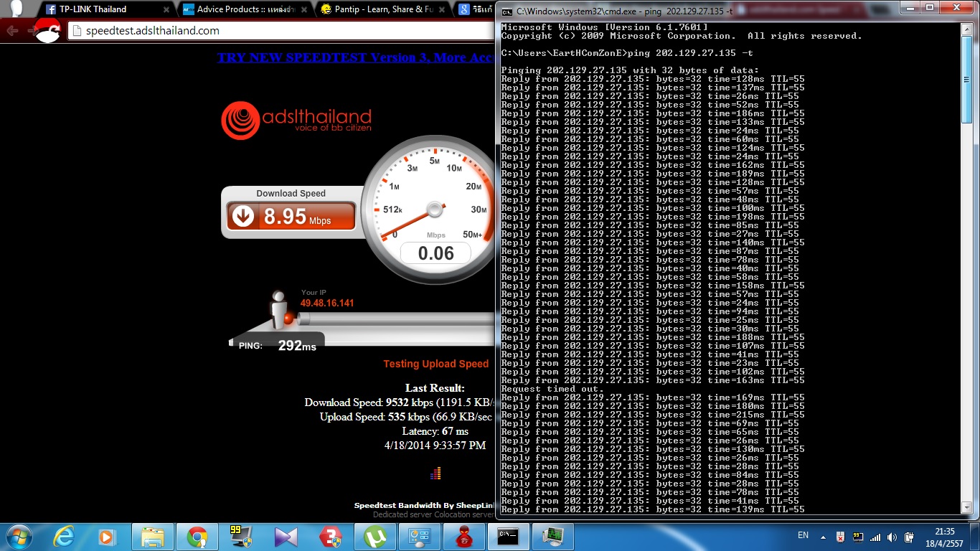Go back in the browser
Image resolution: width=980 pixels, height=551 pixels.
12,31
